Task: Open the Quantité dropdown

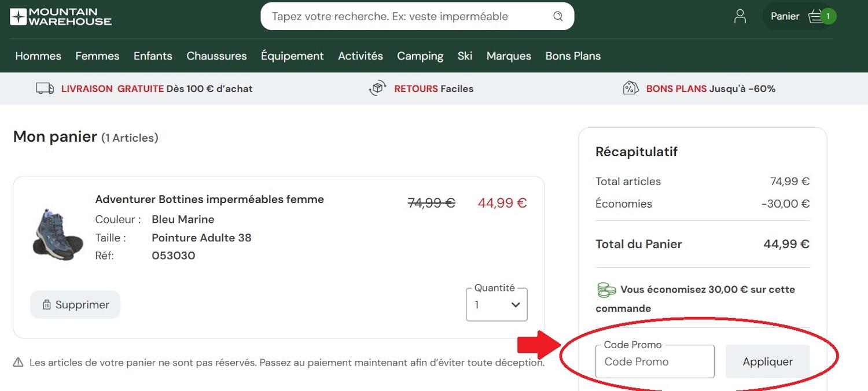Action: [x=496, y=305]
